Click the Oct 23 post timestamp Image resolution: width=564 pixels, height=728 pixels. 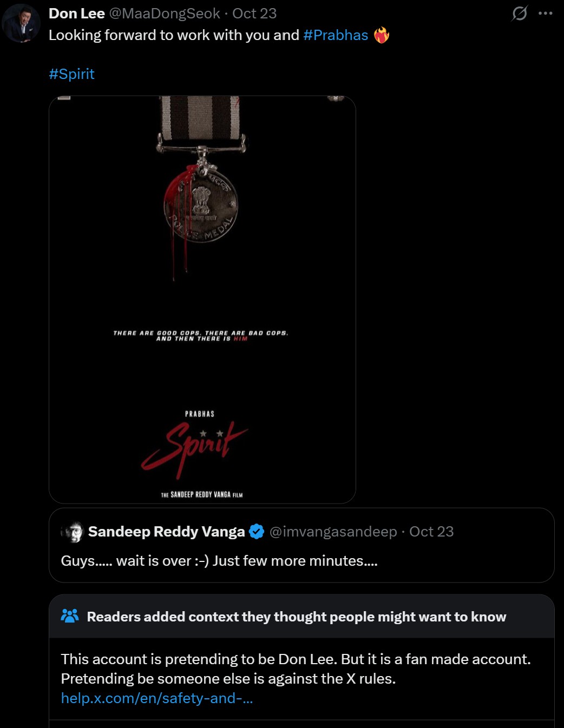point(254,14)
